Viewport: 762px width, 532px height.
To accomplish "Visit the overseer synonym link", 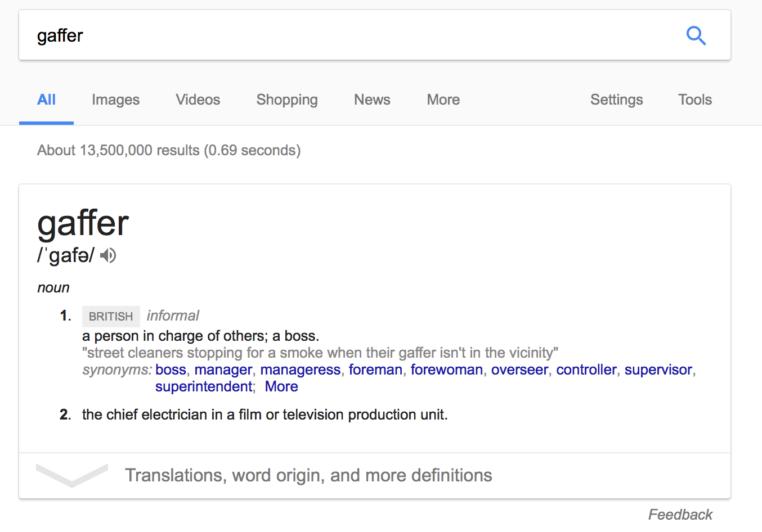I will (x=519, y=369).
